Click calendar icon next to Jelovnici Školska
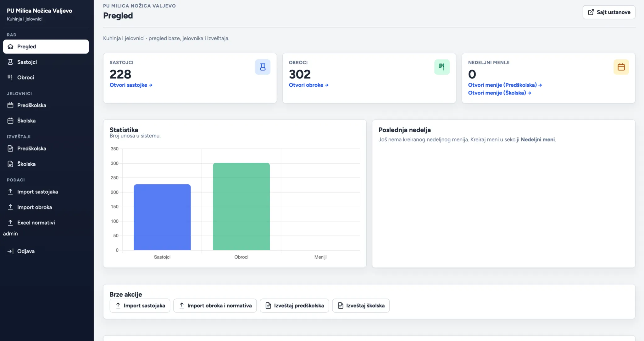644x341 pixels. (10, 121)
